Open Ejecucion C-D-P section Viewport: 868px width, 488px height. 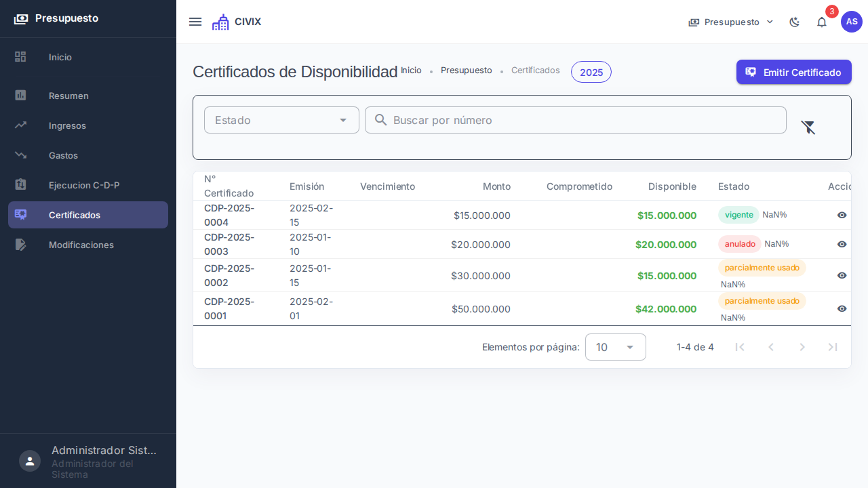tap(88, 185)
